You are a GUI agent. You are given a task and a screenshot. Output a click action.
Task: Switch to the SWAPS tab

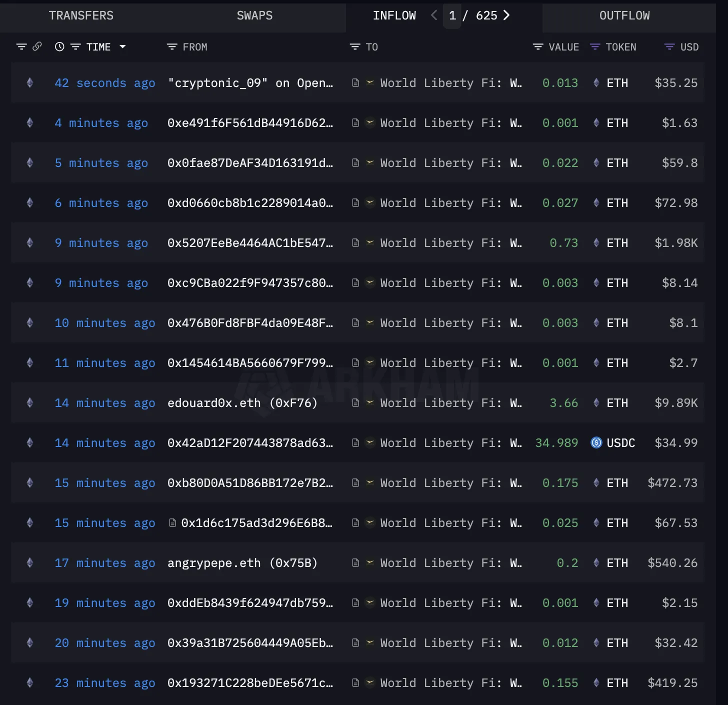[x=254, y=15]
